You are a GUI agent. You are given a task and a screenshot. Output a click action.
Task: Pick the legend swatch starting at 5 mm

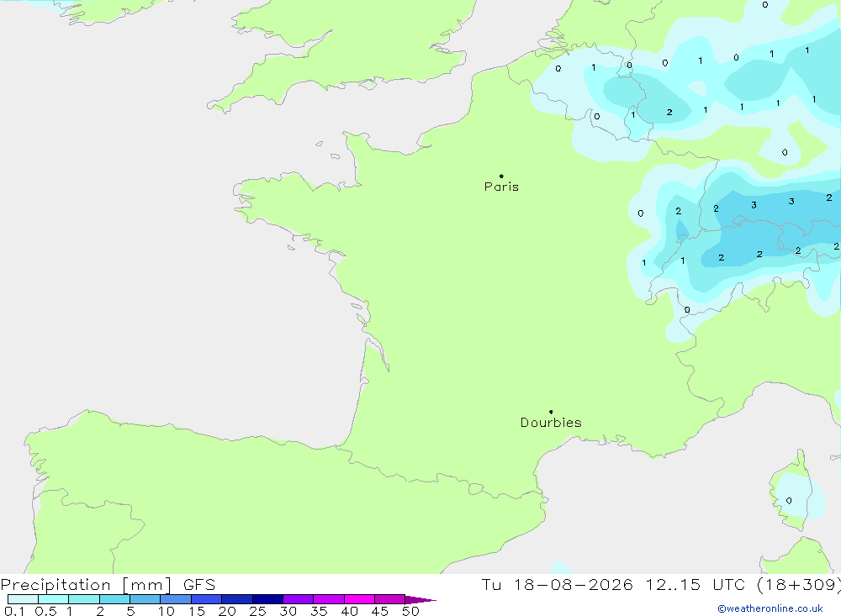coord(145,599)
